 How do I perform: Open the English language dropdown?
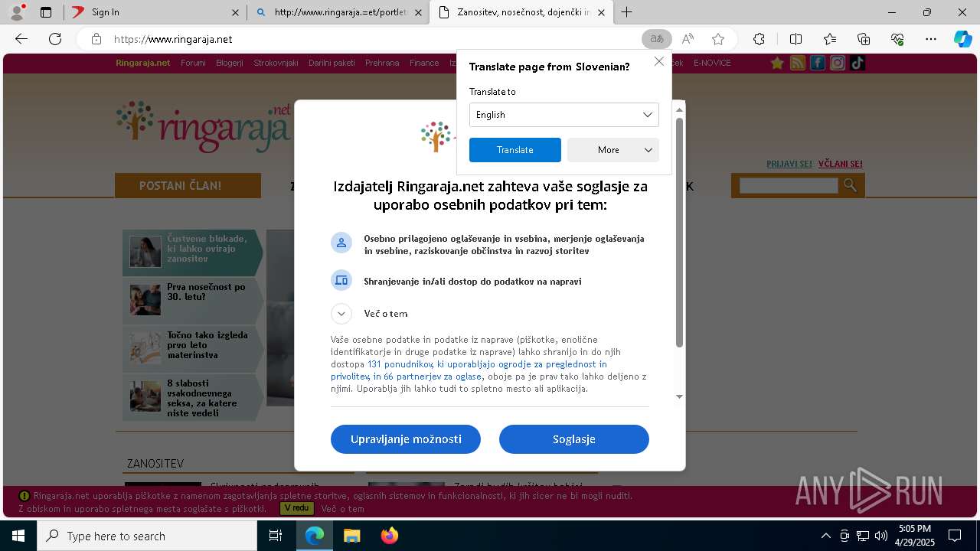563,115
